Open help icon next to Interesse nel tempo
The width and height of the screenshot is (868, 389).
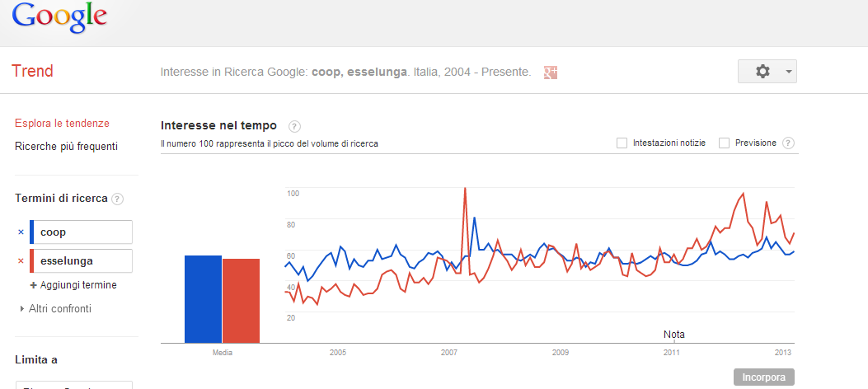pos(294,126)
